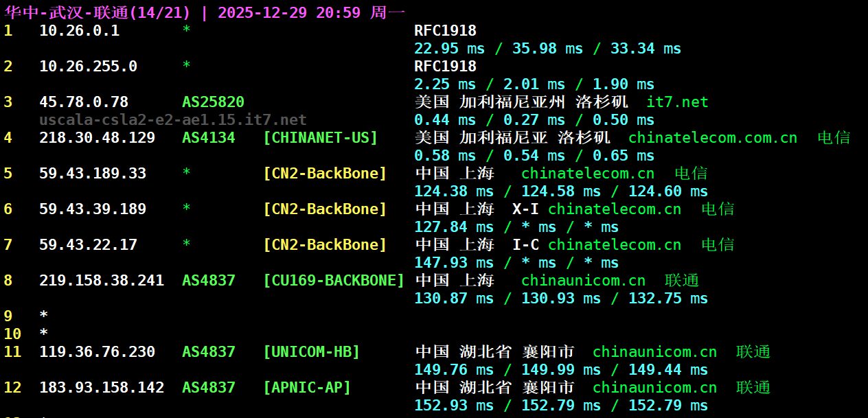Click the AS25820 number
Viewport: 868px width, 418px height.
click(213, 102)
